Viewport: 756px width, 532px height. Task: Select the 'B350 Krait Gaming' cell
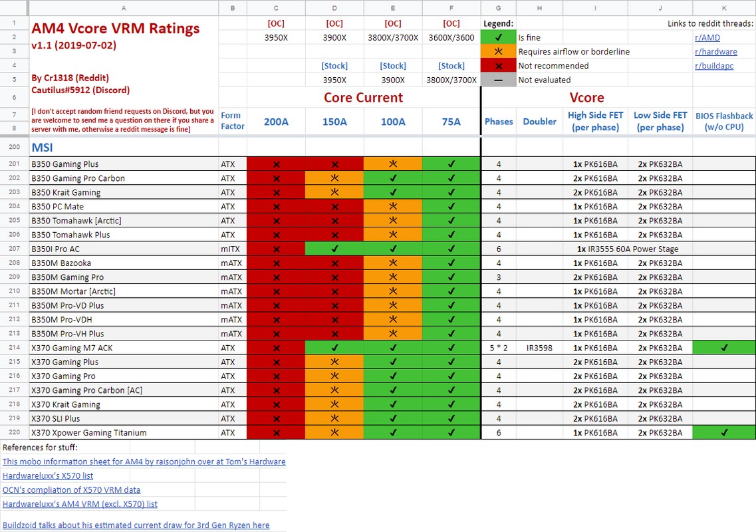[124, 192]
